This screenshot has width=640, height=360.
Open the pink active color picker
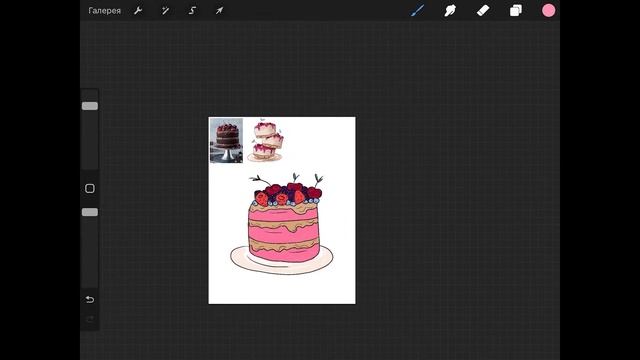[549, 11]
